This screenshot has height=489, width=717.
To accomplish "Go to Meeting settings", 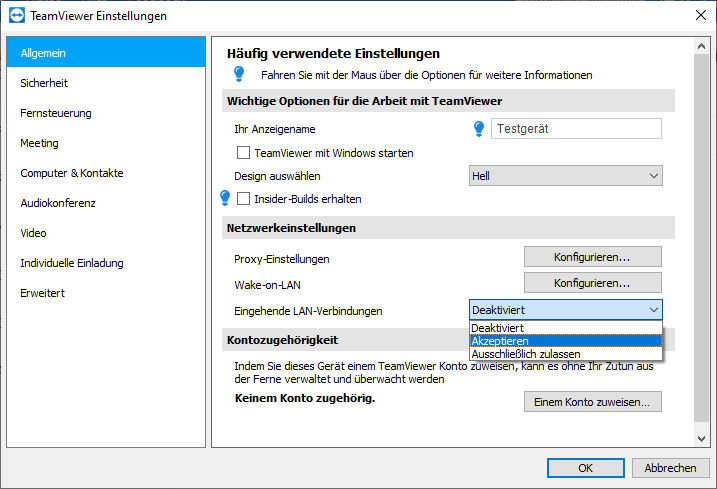I will [x=106, y=143].
